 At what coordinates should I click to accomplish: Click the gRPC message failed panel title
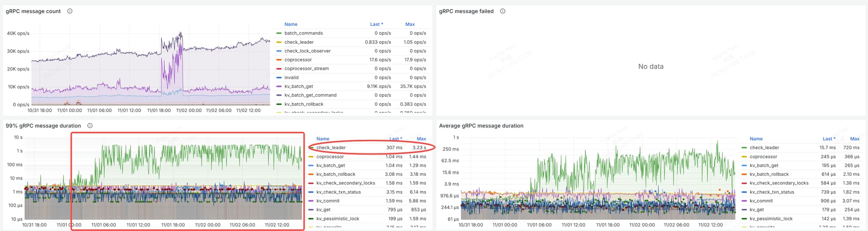[466, 11]
